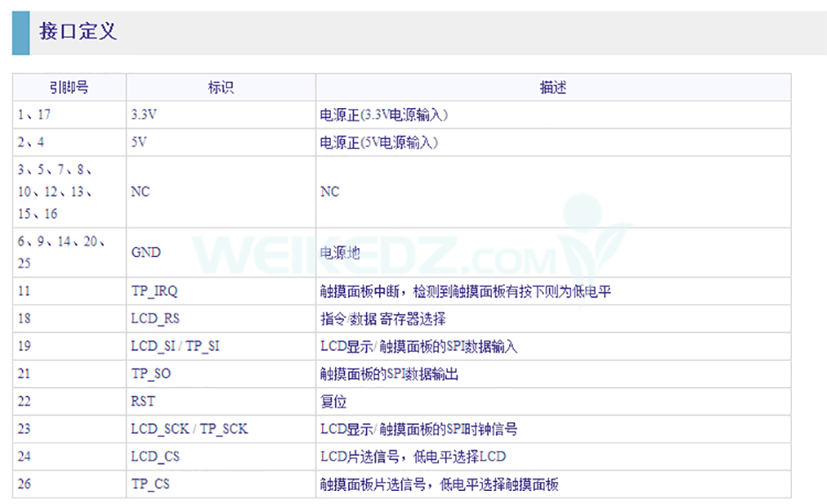827x504 pixels.
Task: Select the pin number 23 cell
Action: pyautogui.click(x=70, y=428)
